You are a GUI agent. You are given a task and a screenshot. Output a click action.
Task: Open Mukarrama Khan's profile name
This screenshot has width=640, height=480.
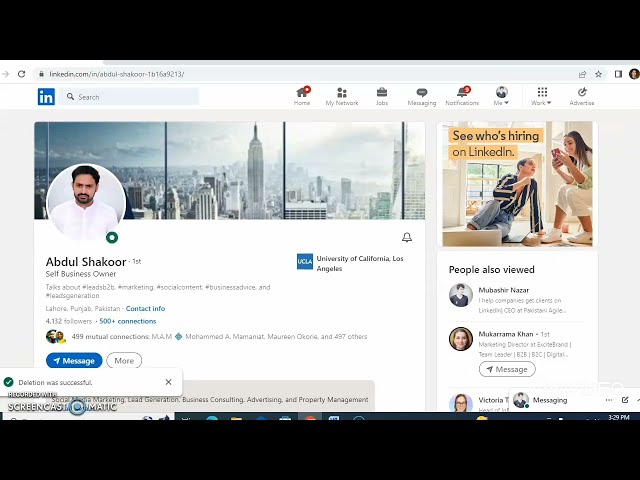point(506,334)
